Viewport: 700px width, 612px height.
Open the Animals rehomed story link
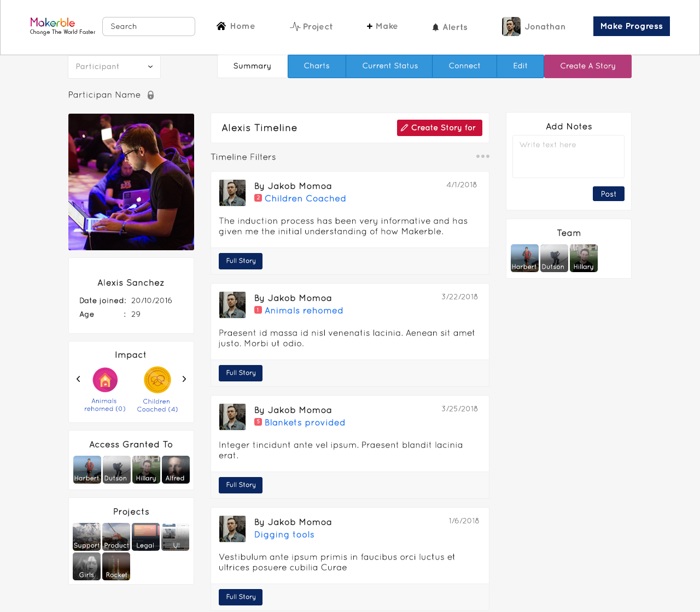304,310
